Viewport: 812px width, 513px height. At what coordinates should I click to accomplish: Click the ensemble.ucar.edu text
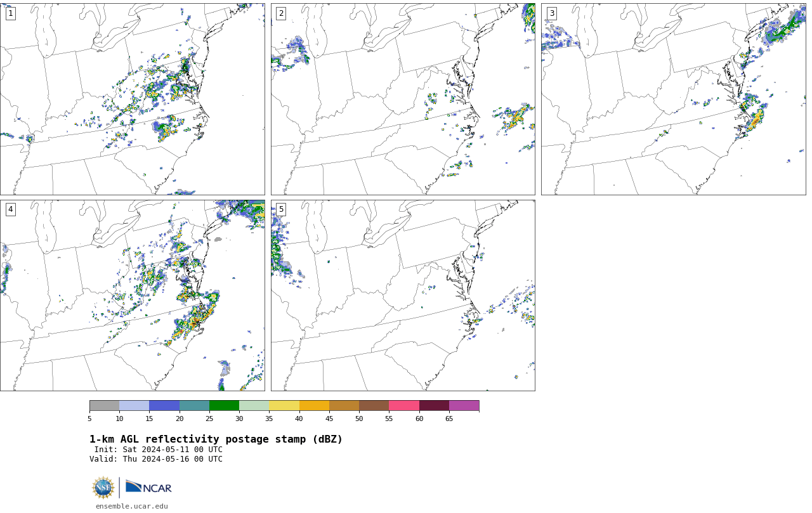tap(132, 506)
